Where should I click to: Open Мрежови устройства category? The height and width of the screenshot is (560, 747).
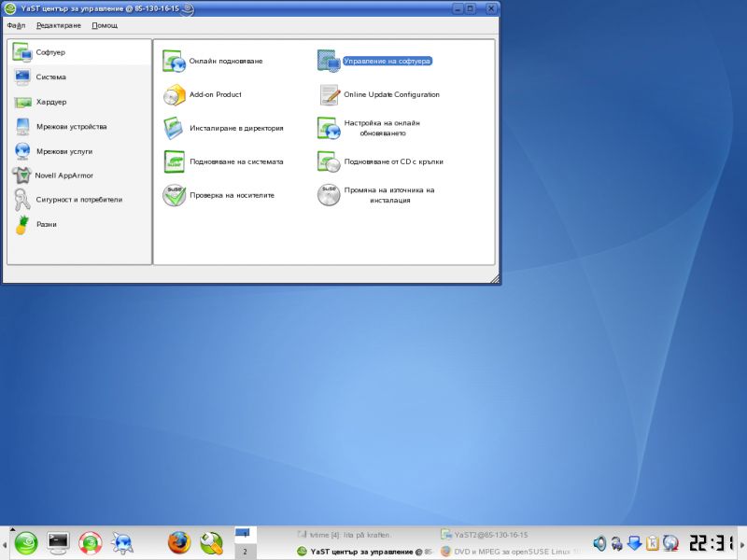(79, 127)
